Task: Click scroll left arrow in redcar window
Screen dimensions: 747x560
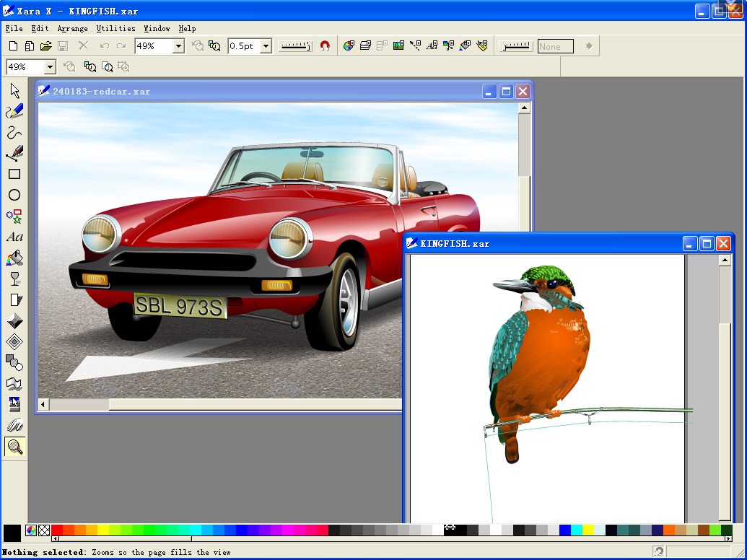Action: click(43, 404)
